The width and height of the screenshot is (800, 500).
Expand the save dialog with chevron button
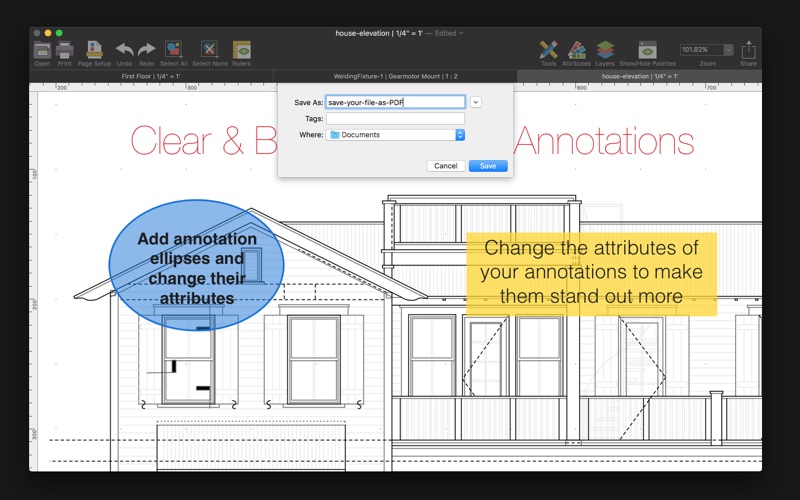pos(476,102)
